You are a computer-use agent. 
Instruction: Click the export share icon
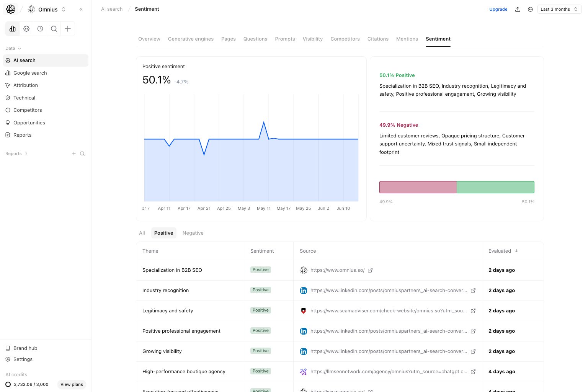click(x=518, y=9)
